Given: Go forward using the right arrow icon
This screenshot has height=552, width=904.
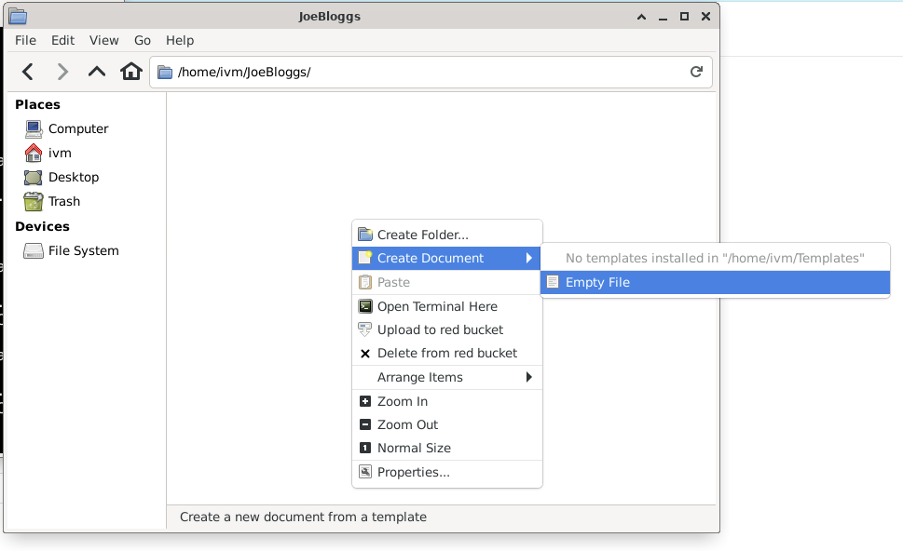Looking at the screenshot, I should (x=62, y=72).
